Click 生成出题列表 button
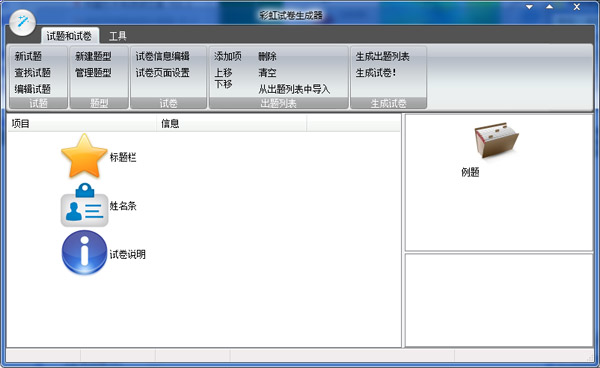The image size is (600, 368). (x=382, y=56)
